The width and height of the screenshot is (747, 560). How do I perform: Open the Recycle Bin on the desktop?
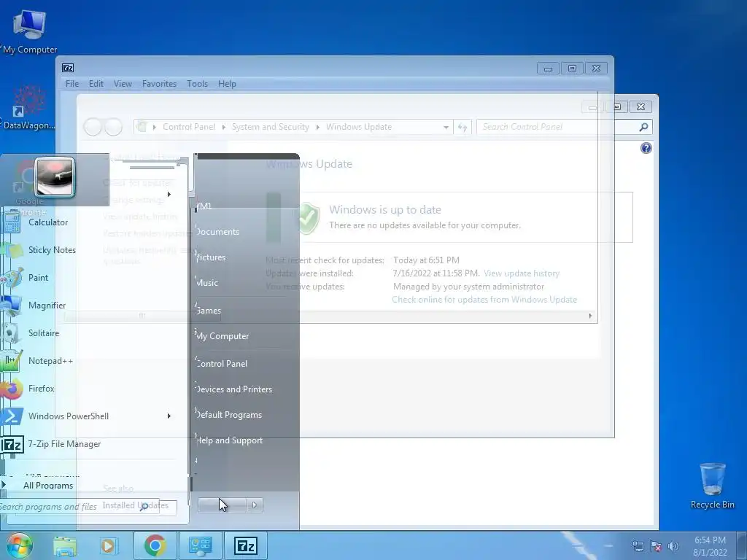(712, 486)
